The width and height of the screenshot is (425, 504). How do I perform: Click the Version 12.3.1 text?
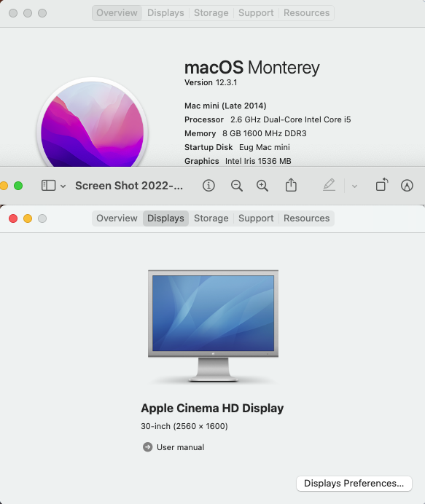(x=211, y=82)
